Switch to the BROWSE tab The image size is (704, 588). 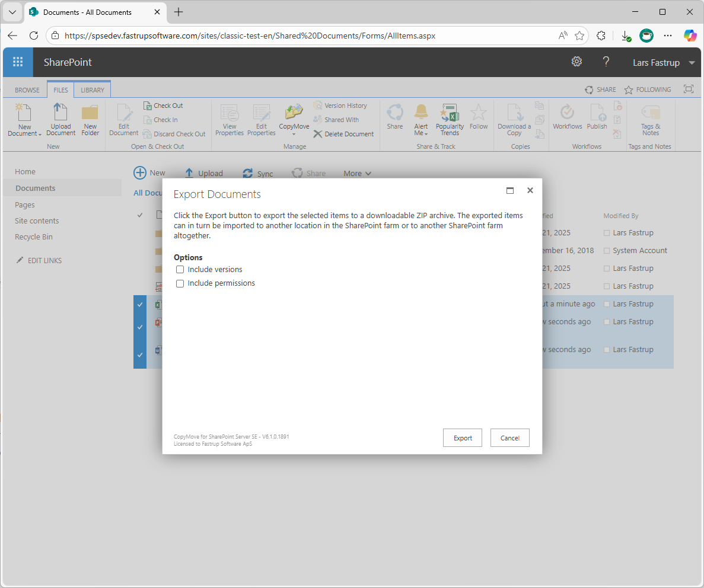point(26,90)
